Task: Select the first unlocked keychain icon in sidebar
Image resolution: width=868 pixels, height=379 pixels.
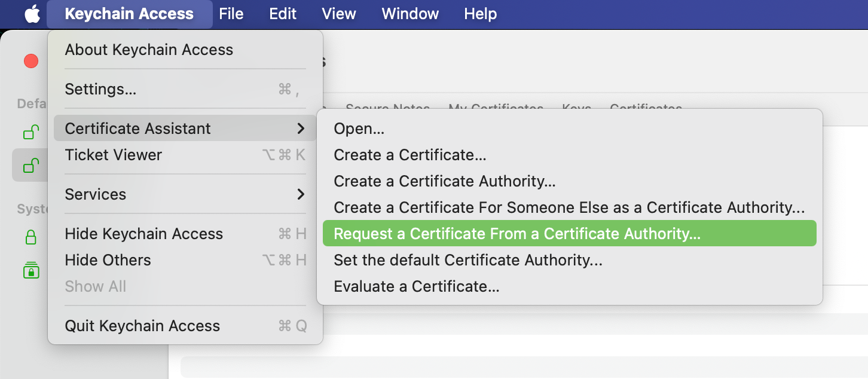Action: (x=31, y=132)
